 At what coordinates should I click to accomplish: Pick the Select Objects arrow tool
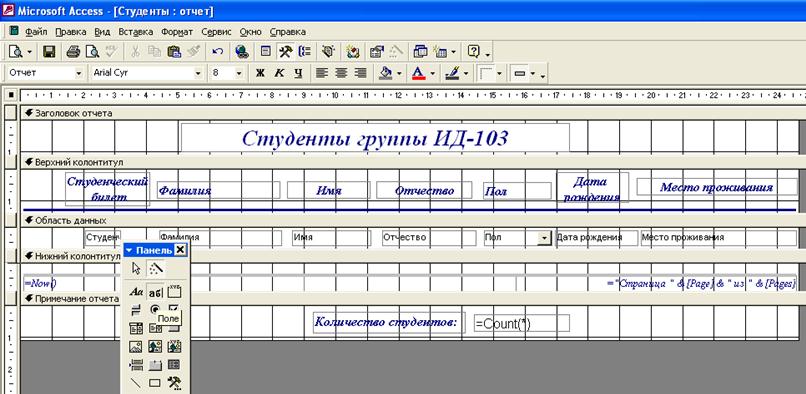(x=136, y=268)
